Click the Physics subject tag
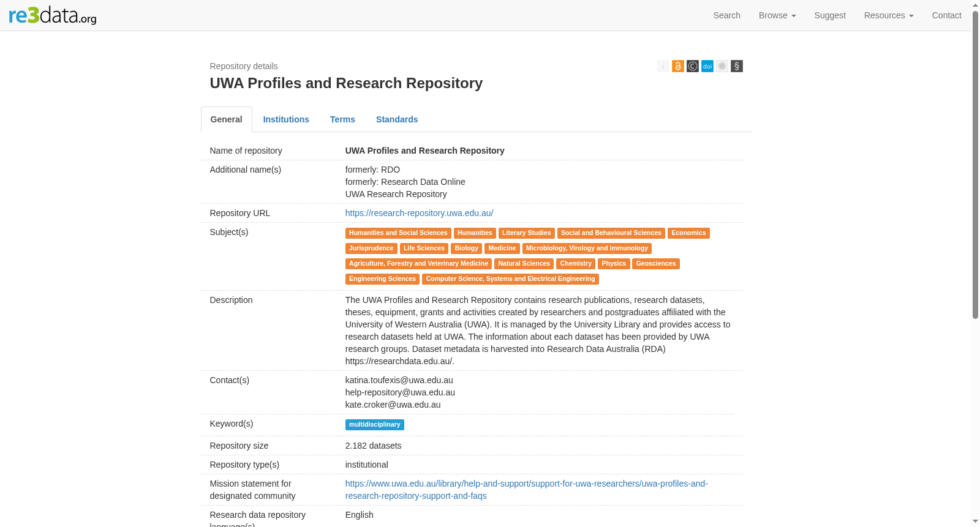980x527 pixels. tap(614, 264)
